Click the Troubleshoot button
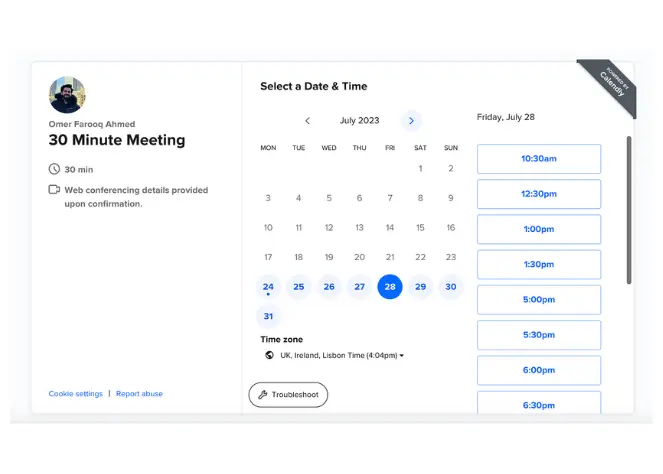This screenshot has height=474, width=663. [x=288, y=395]
